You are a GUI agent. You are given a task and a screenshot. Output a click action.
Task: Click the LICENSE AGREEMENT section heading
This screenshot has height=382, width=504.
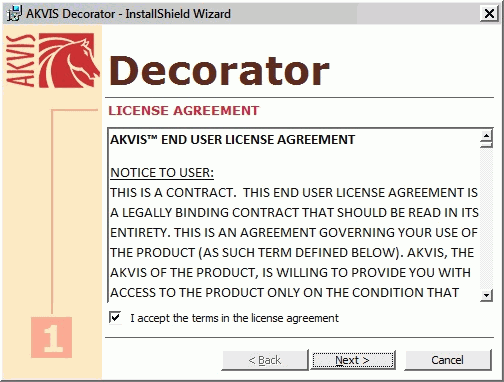(184, 110)
